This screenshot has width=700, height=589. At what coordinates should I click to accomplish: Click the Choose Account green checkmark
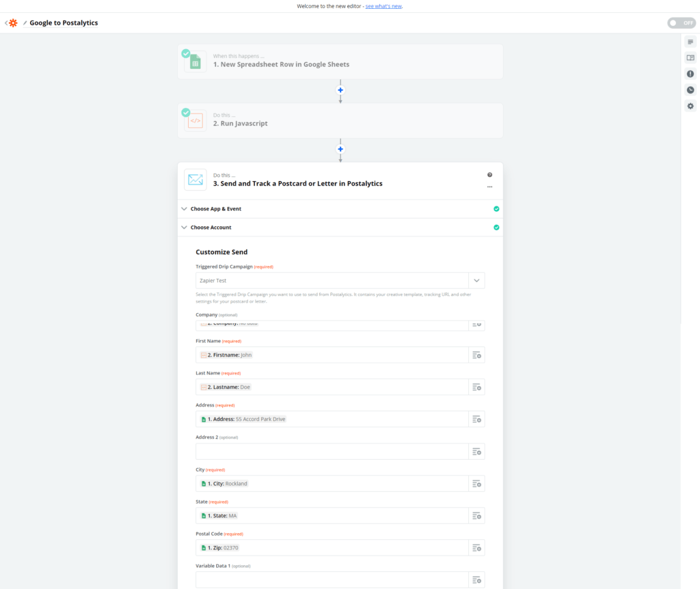(x=496, y=228)
